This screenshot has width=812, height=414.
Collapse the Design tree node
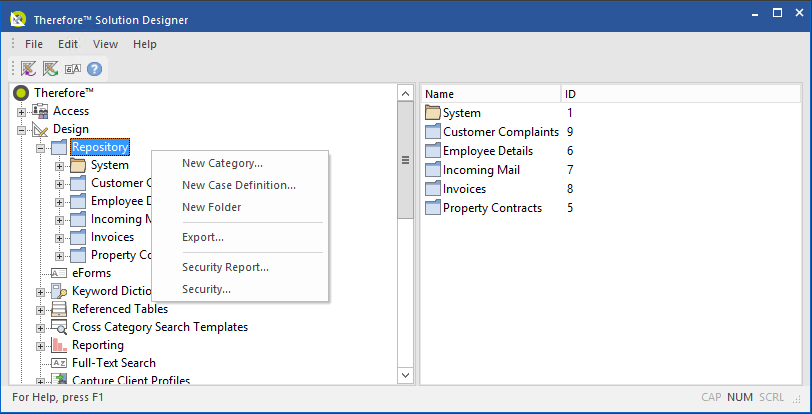pos(21,130)
